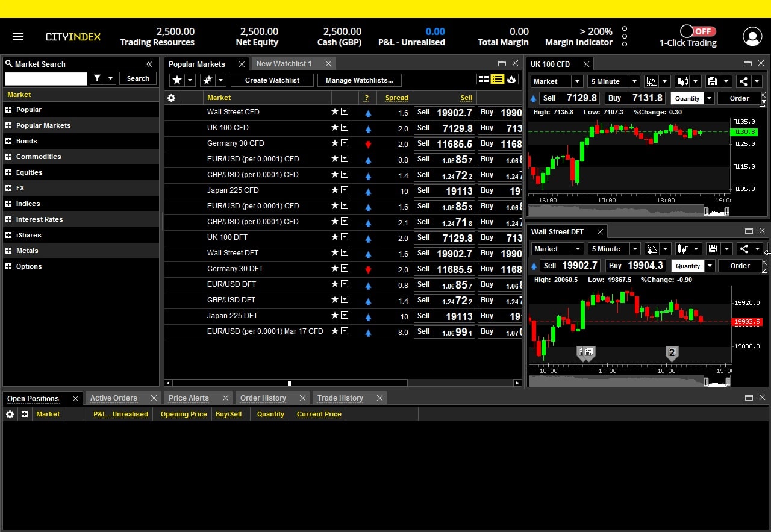The width and height of the screenshot is (771, 532).
Task: Toggle favourite star for Japan 225 DFT
Action: click(x=335, y=316)
